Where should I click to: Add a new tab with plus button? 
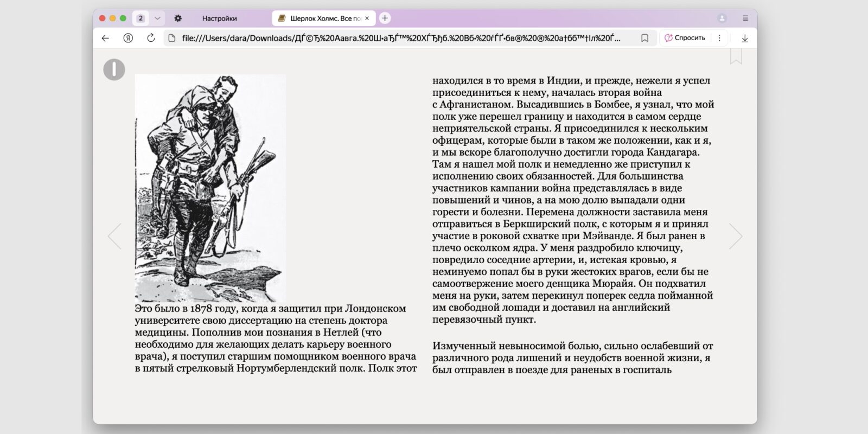pyautogui.click(x=385, y=18)
